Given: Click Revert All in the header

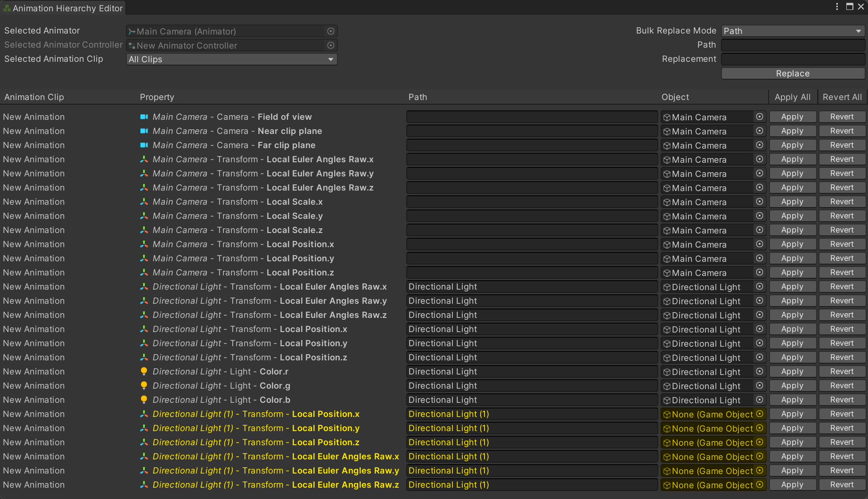Looking at the screenshot, I should click(x=842, y=97).
